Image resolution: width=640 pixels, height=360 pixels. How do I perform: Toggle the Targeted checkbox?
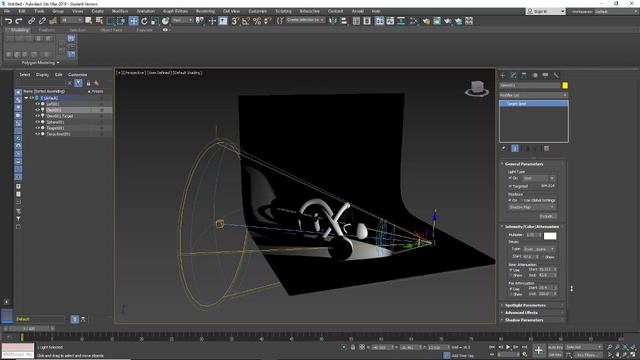[x=510, y=186]
